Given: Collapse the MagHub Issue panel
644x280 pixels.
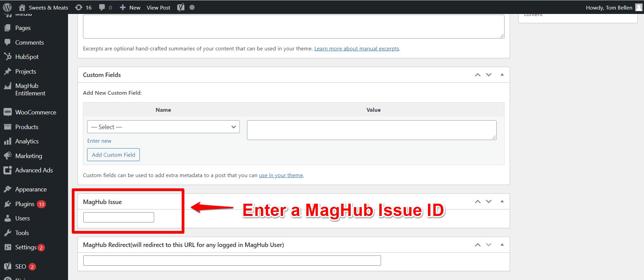Looking at the screenshot, I should click(x=502, y=201).
